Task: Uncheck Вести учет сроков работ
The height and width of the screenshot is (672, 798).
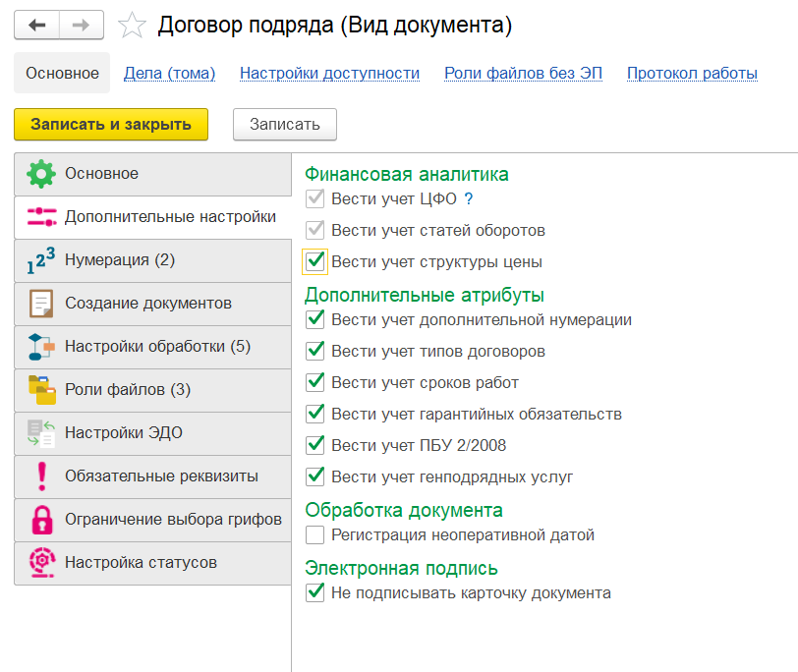Action: pyautogui.click(x=315, y=382)
